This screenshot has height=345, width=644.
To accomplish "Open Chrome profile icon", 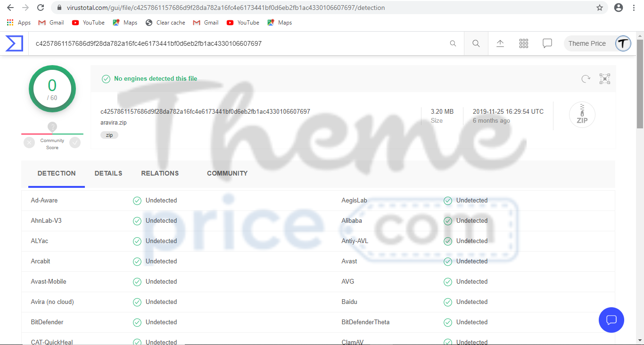I will pos(619,8).
